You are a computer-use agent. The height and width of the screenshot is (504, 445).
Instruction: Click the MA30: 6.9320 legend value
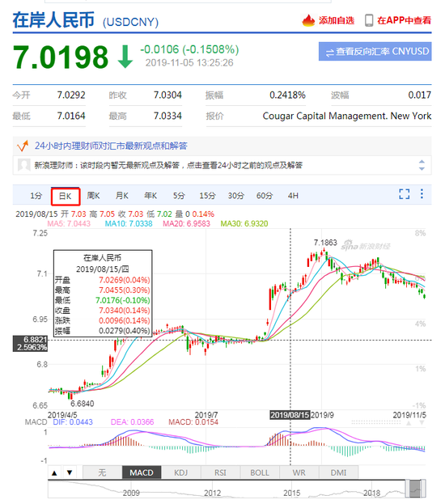coord(244,224)
